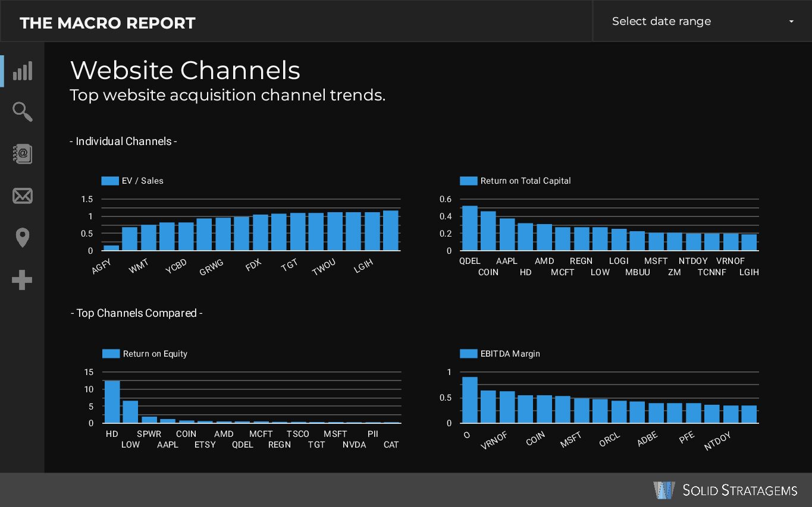This screenshot has height=507, width=812.
Task: Click the LOGI label in Return on Total Capital
Action: (x=619, y=261)
